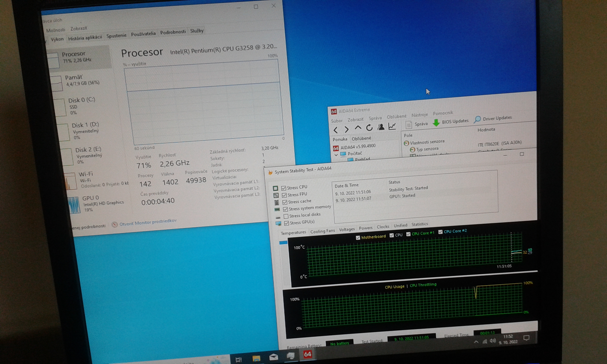This screenshot has width=607, height=364.
Task: Open Obľúbené menu in AIDA64 menu bar
Action: [x=396, y=117]
